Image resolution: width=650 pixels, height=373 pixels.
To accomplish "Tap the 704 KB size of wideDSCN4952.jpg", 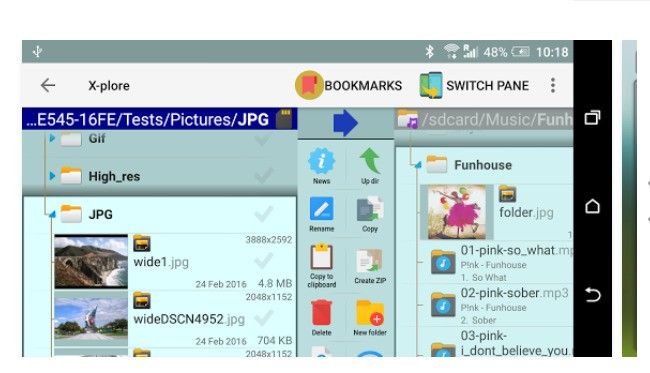I will point(274,340).
